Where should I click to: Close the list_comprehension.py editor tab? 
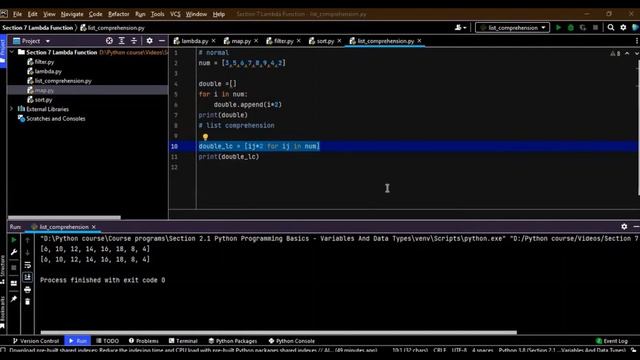click(419, 41)
